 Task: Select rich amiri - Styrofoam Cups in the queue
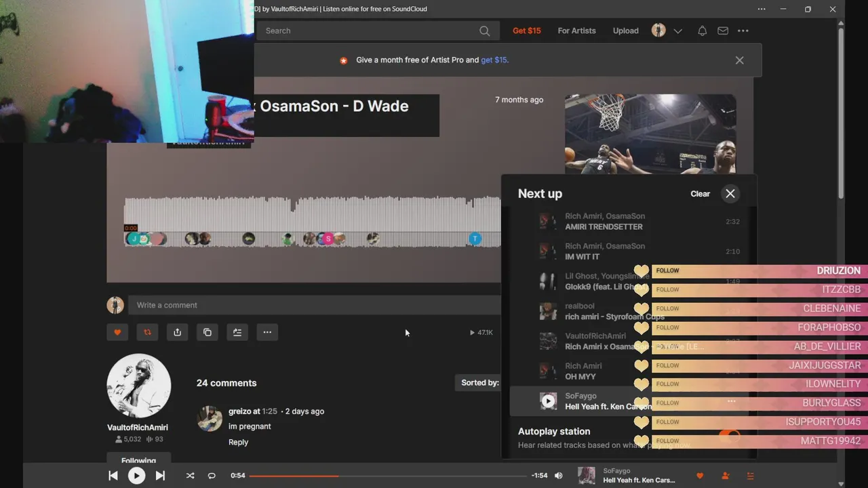point(614,317)
